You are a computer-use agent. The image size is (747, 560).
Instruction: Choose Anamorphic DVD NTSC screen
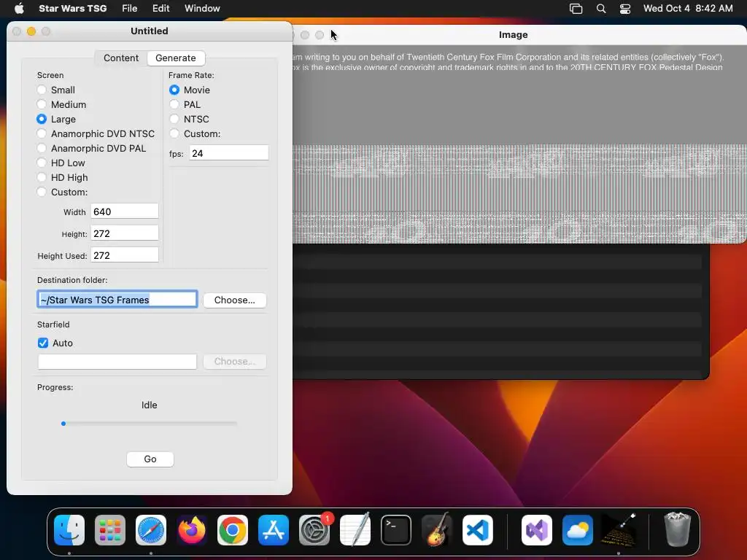(42, 134)
